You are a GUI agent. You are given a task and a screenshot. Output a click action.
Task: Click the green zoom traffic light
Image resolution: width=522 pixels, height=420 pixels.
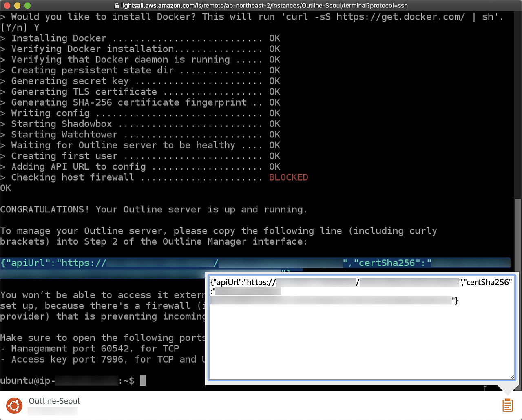pos(27,6)
